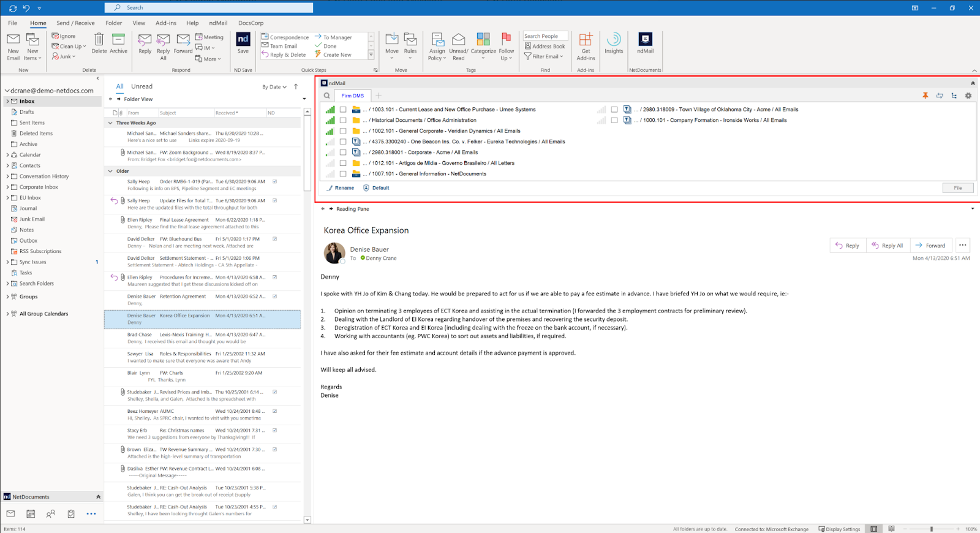Click the Undo icon in title bar
The width and height of the screenshot is (980, 533).
[x=26, y=8]
